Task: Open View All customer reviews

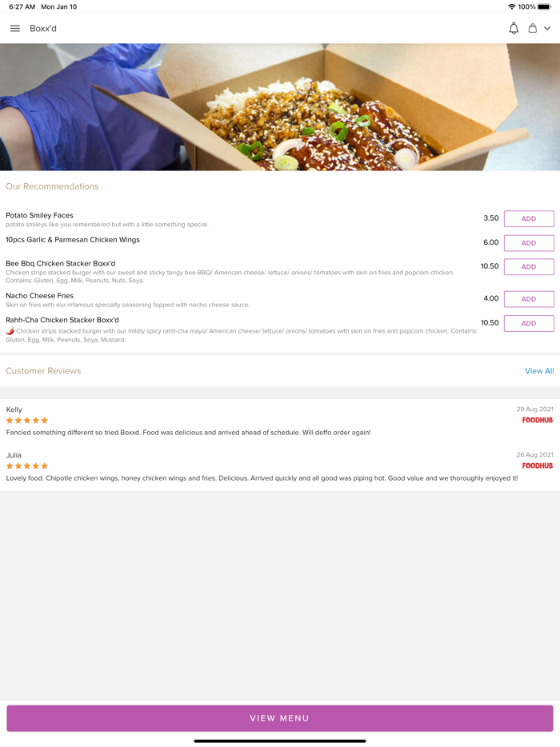Action: [x=539, y=371]
